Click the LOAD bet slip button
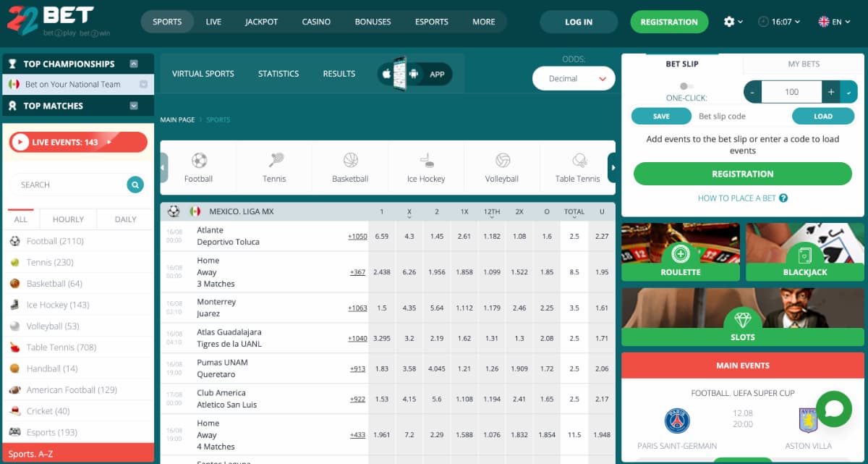Screen dimensions: 868x464 (823, 116)
